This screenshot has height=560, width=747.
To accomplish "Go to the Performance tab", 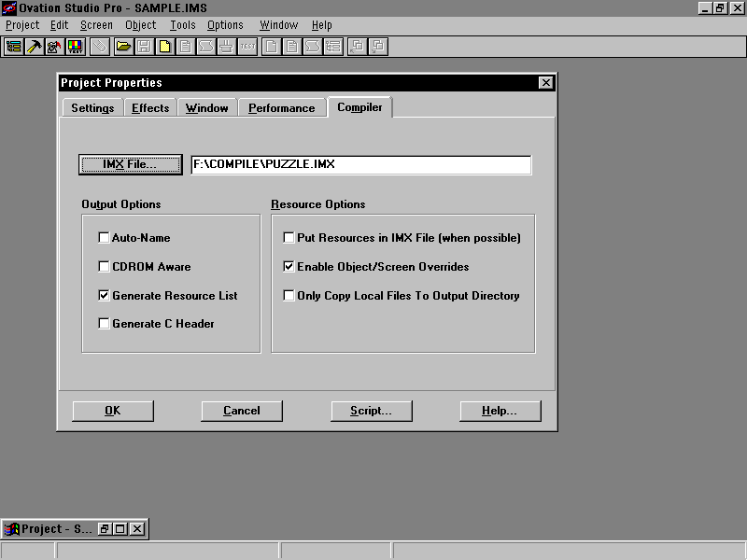I will (282, 108).
